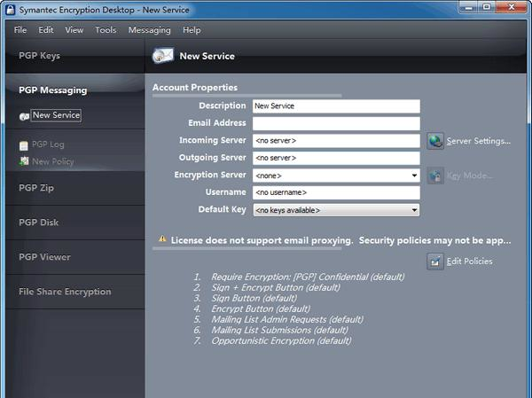Image resolution: width=532 pixels, height=398 pixels.
Task: Click the PGP Log notepad icon
Action: click(x=24, y=145)
